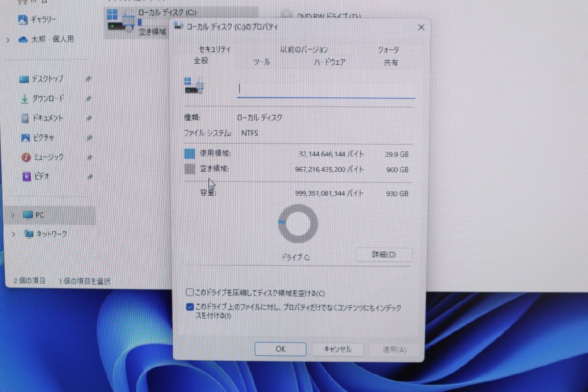
Task: Click the ビデオ icon
Action: [x=26, y=177]
